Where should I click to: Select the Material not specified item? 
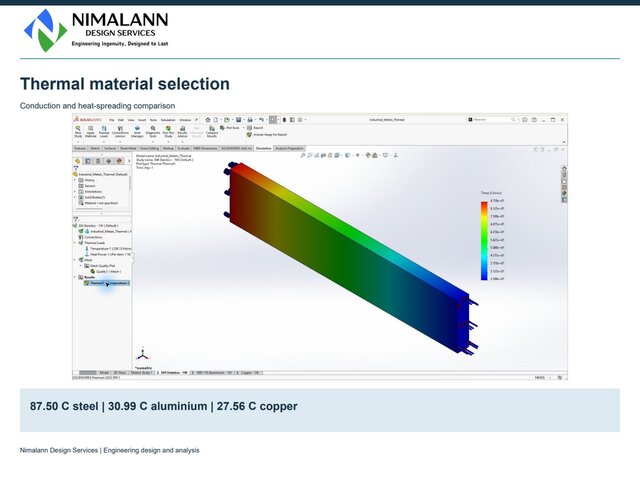pos(98,203)
